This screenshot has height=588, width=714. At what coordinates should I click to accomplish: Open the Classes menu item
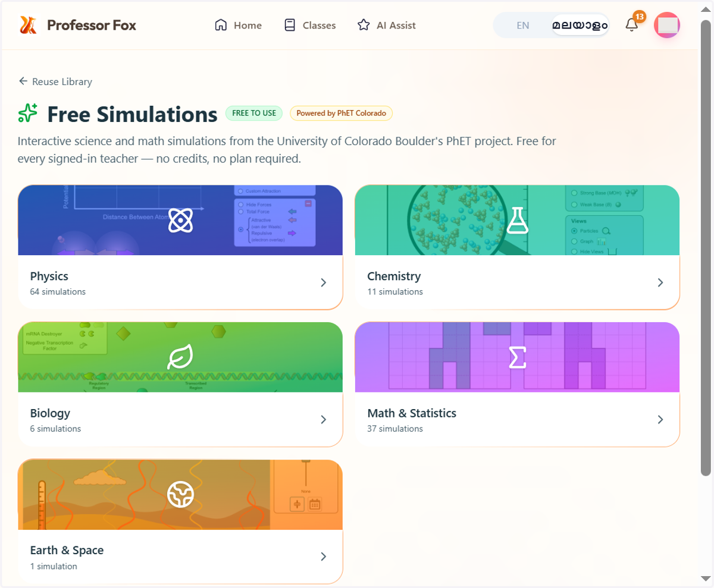310,25
